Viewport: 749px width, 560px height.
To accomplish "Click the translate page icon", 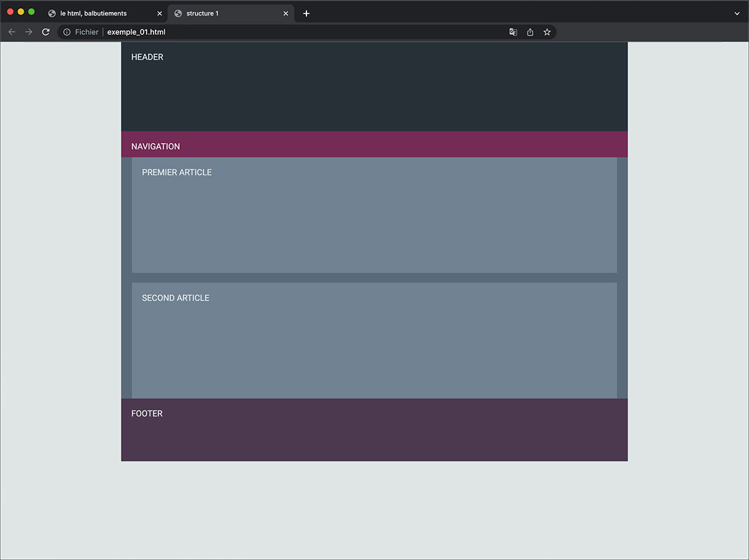I will point(513,32).
